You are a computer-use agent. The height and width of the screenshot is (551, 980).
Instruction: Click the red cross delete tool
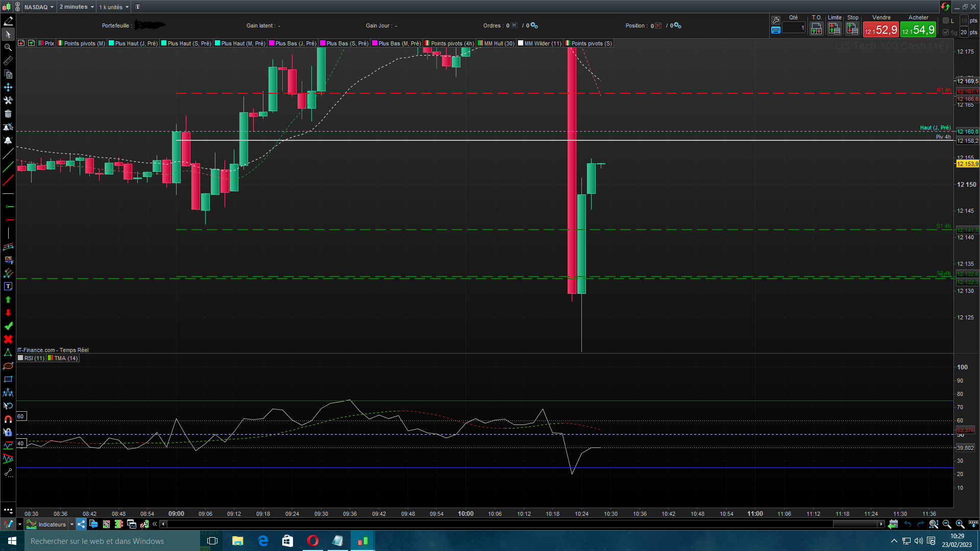pyautogui.click(x=8, y=339)
